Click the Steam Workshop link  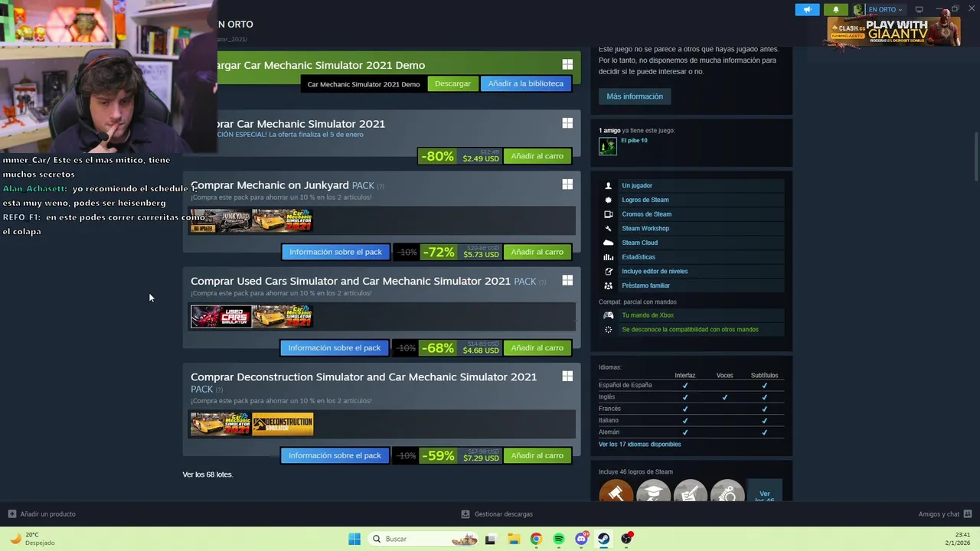coord(645,228)
